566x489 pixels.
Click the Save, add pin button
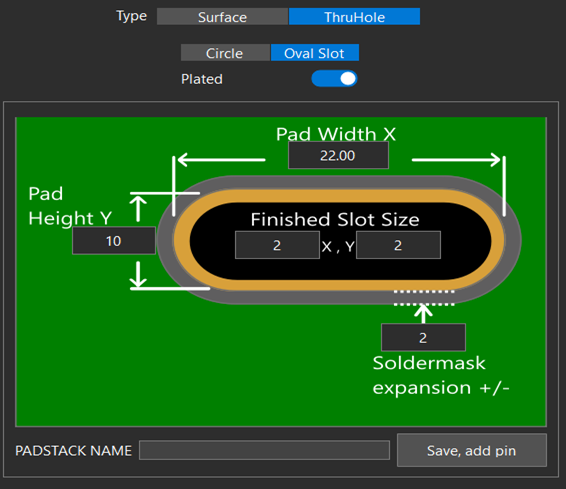472,450
